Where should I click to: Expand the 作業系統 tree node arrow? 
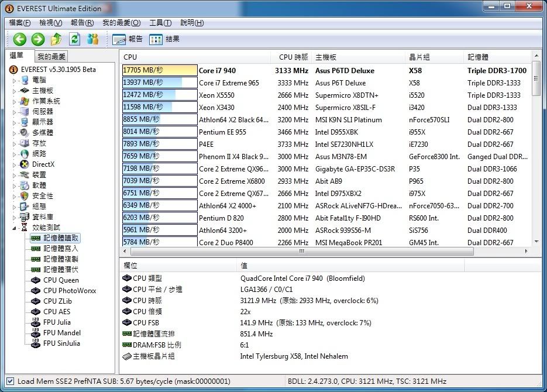point(14,101)
